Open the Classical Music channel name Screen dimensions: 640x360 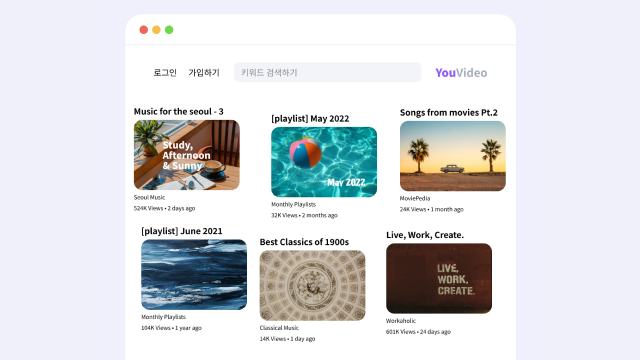[279, 328]
